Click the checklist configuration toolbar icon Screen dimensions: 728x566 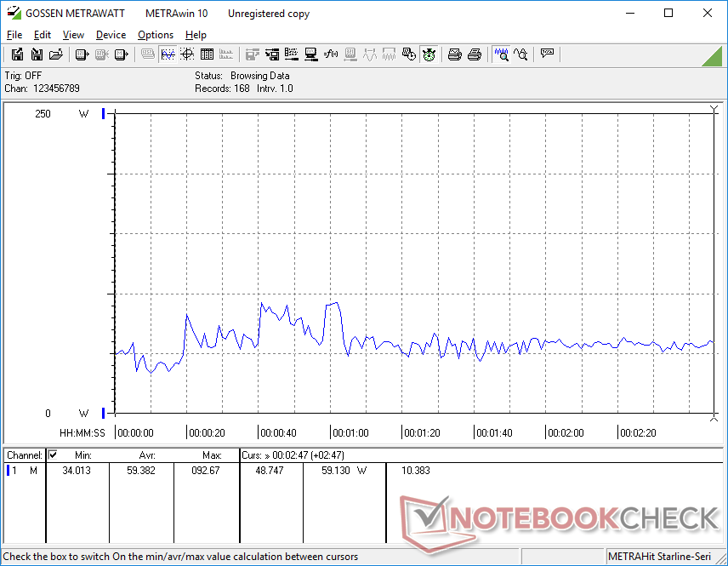coord(292,54)
